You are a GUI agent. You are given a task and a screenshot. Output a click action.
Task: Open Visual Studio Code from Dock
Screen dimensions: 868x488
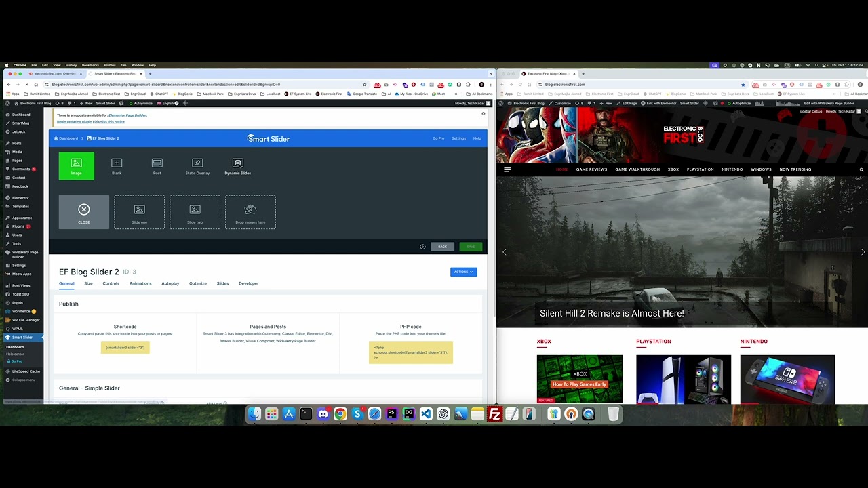[426, 414]
